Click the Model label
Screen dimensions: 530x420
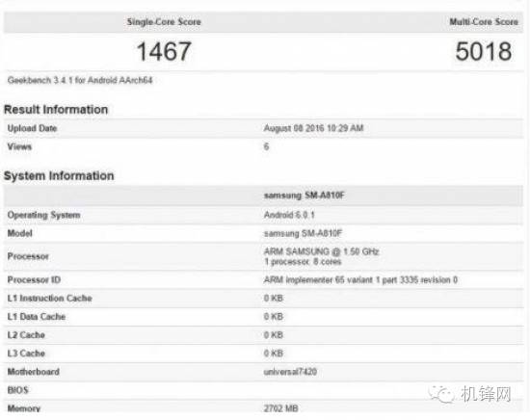(x=20, y=233)
